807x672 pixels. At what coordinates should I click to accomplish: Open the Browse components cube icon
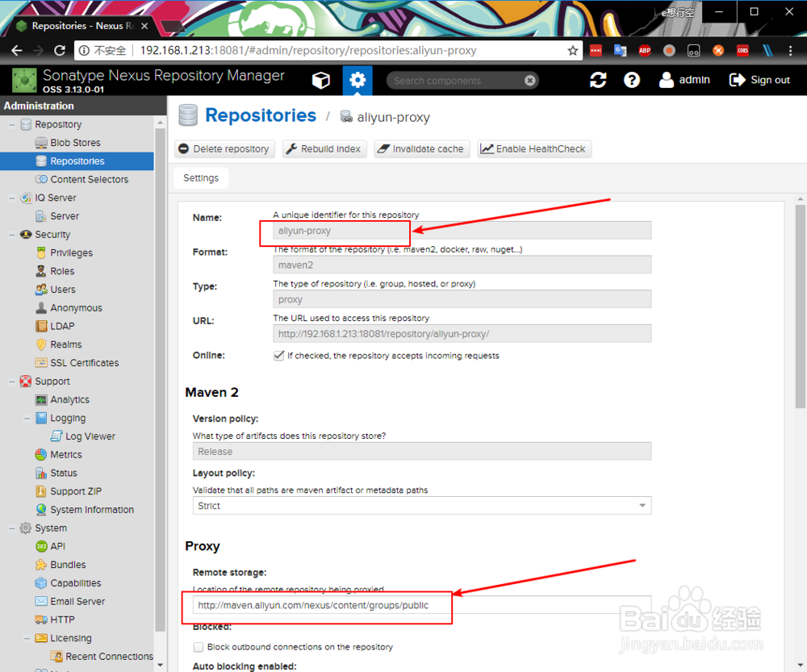tap(320, 81)
